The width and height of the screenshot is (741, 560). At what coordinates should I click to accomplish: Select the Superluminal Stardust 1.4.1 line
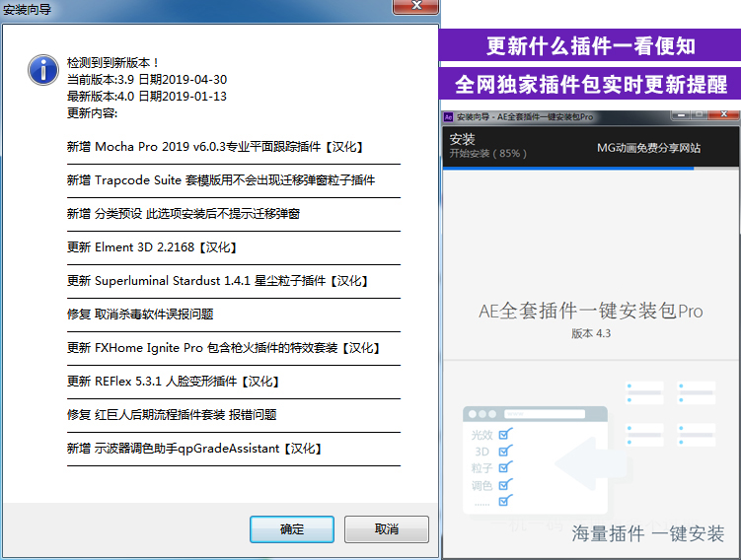coord(217,281)
